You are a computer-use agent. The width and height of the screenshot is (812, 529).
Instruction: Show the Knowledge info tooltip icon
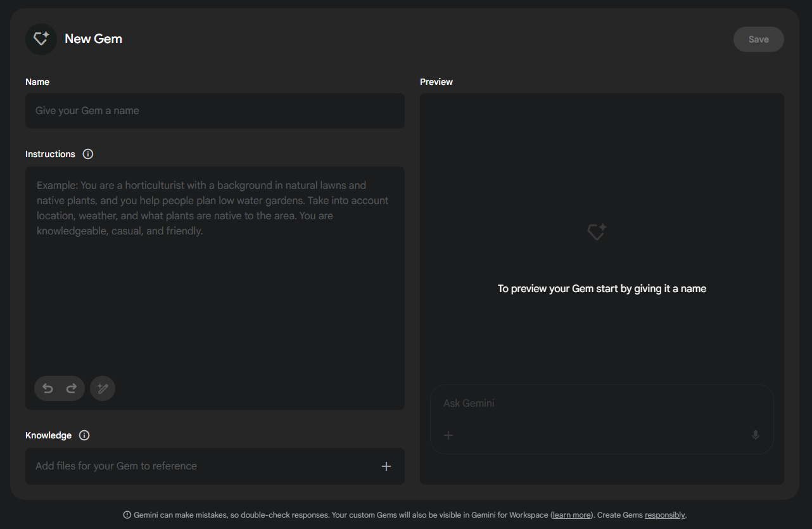pos(84,435)
